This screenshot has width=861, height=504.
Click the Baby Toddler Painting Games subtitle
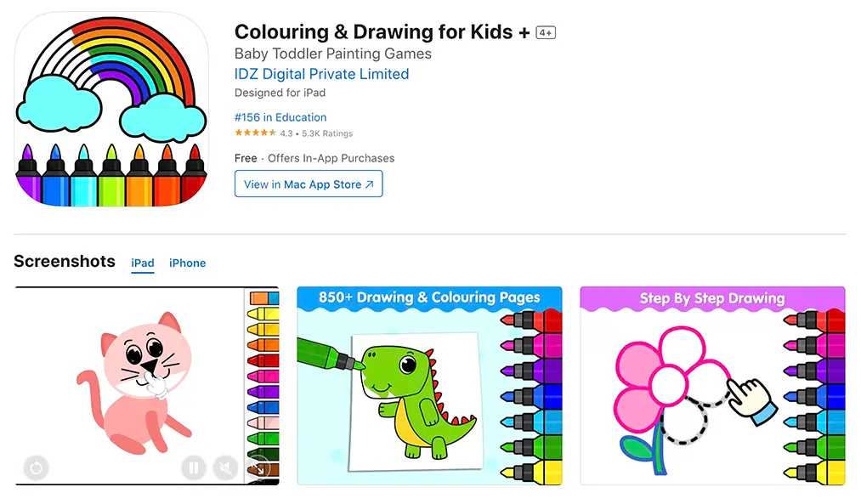click(332, 54)
